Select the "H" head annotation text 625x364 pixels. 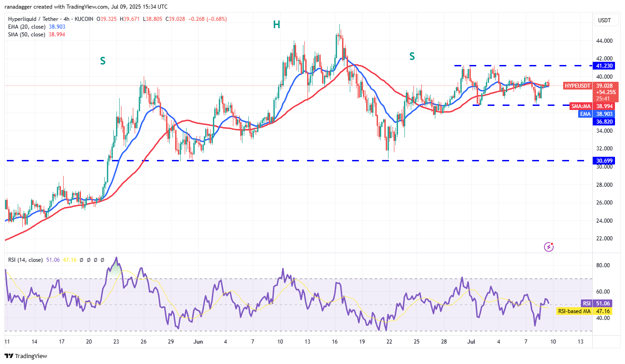pos(277,25)
